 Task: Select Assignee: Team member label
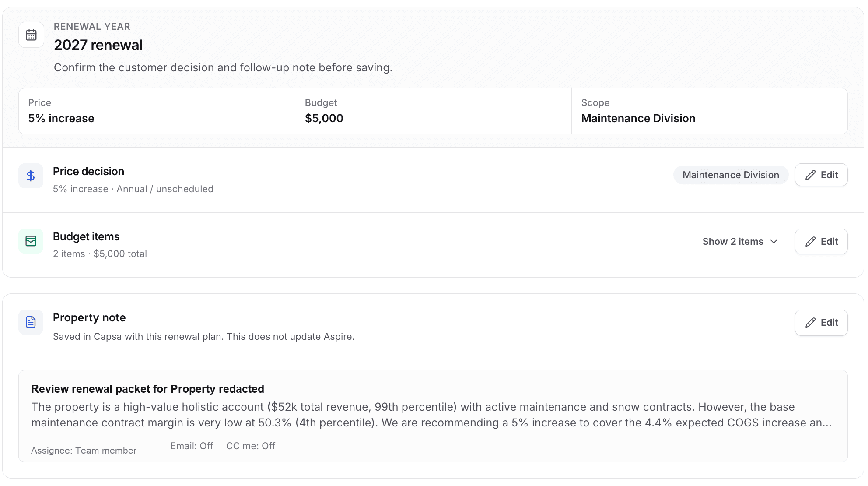(x=84, y=451)
